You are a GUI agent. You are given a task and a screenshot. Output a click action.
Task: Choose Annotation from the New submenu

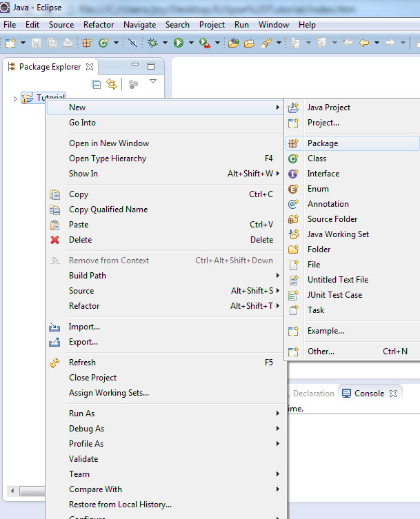(352, 204)
